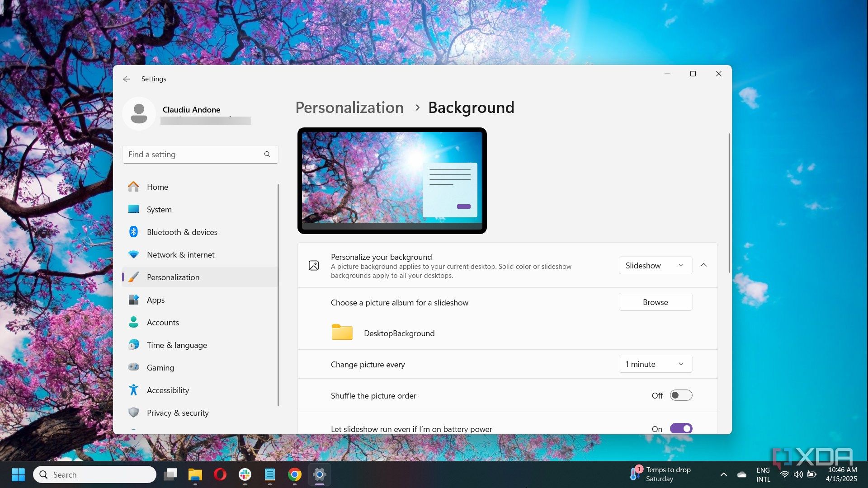Click the user profile avatar
The image size is (868, 488).
(139, 113)
